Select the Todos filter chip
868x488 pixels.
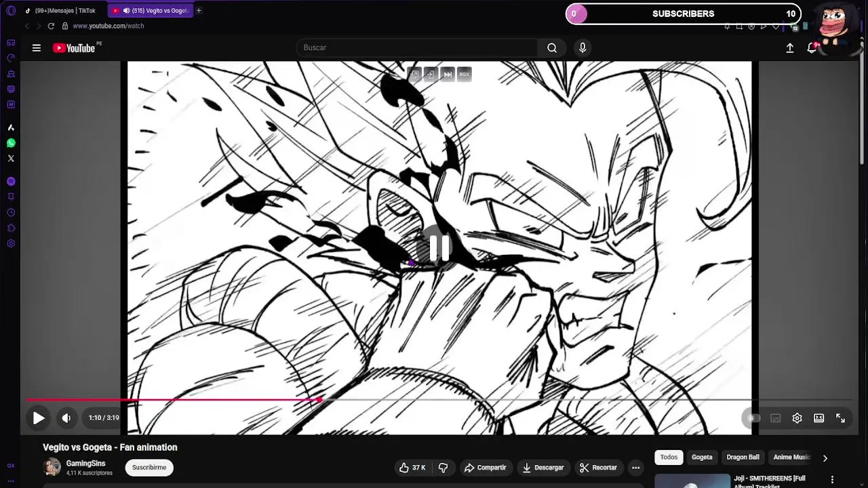[x=669, y=457]
